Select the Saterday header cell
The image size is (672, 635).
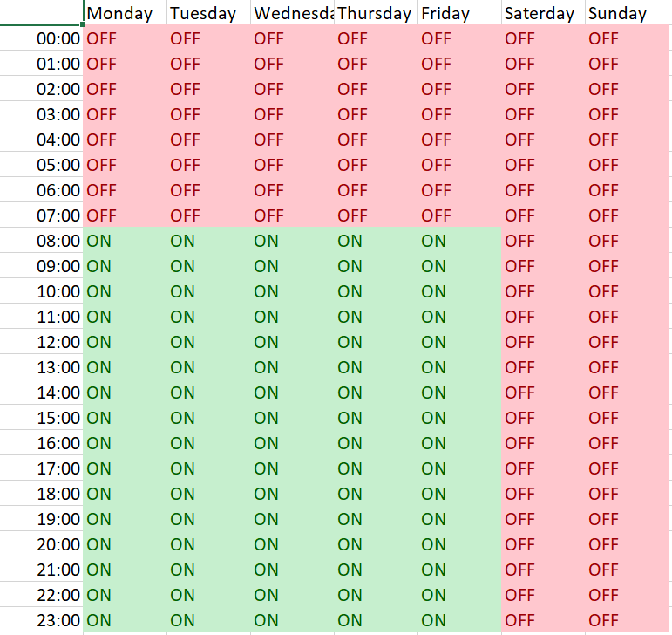(x=542, y=13)
